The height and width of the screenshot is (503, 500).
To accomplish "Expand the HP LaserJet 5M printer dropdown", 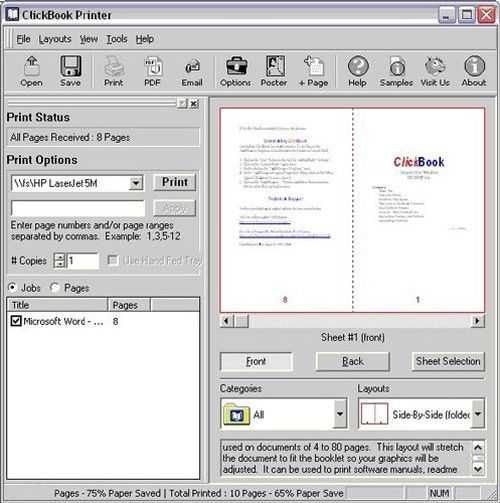I will pos(136,183).
